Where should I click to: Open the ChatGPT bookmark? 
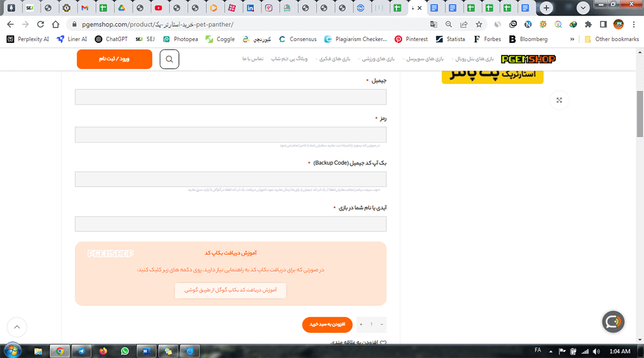pos(110,39)
